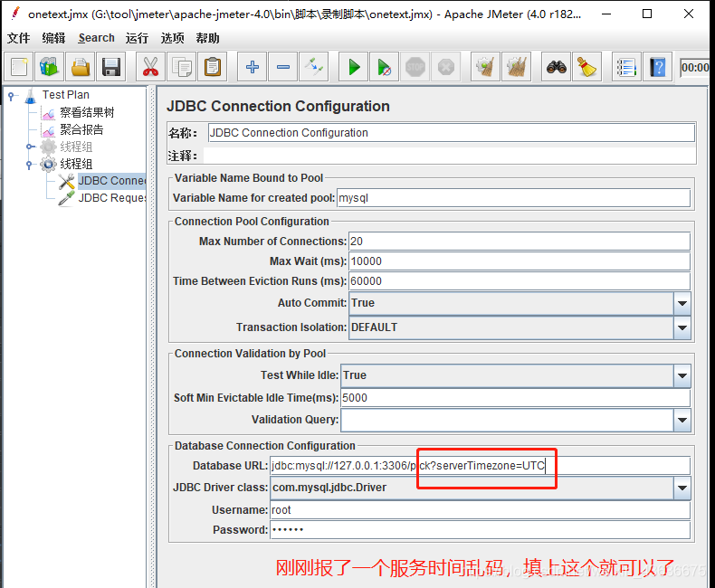
Task: Open the Function Helper list icon
Action: pos(626,68)
